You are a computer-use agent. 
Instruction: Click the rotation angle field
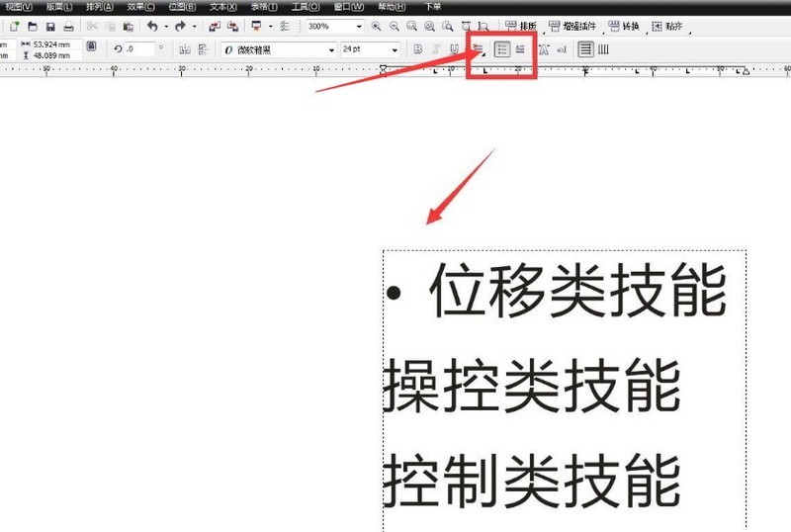click(139, 49)
